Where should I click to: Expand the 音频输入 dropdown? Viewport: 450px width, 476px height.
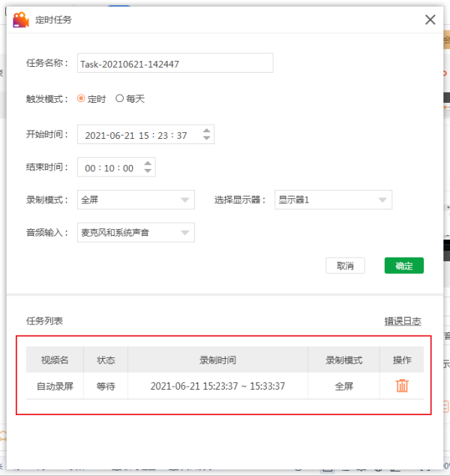pyautogui.click(x=136, y=233)
